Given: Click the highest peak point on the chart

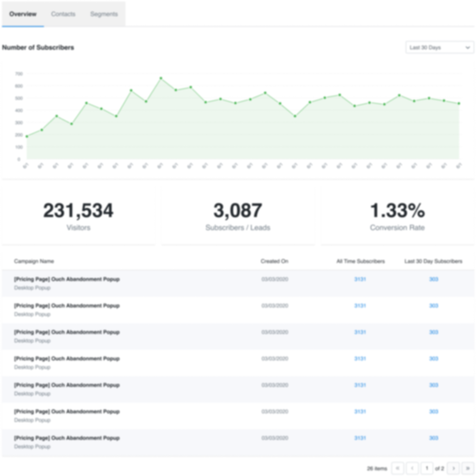Looking at the screenshot, I should click(x=161, y=78).
